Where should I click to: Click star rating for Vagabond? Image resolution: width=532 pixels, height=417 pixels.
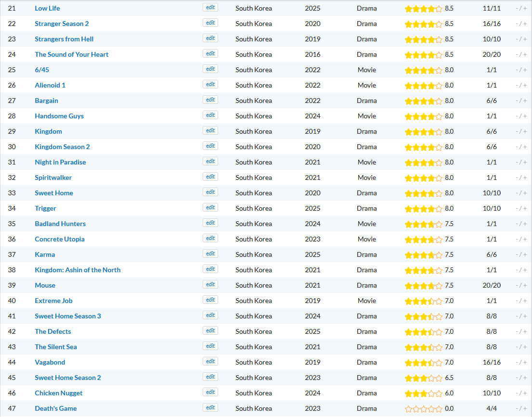[423, 363]
